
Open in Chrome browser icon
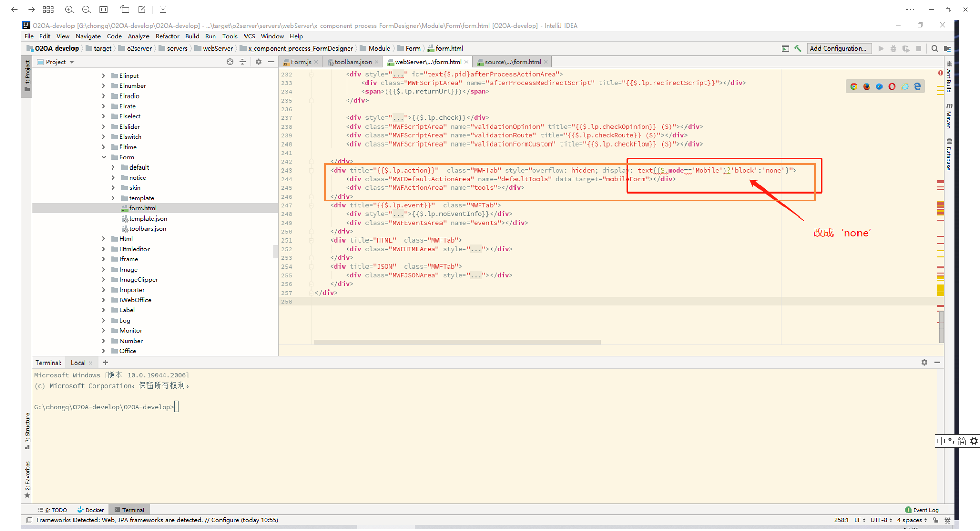pos(854,87)
